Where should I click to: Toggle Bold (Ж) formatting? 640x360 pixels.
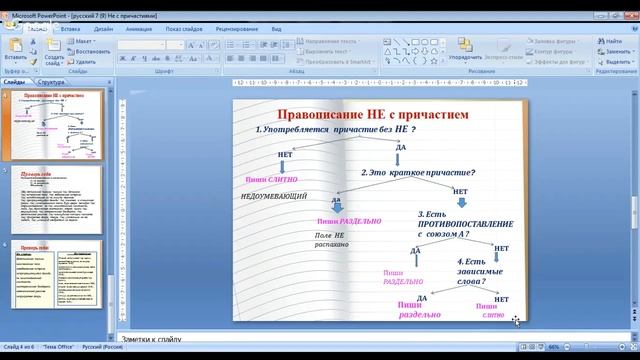(x=122, y=59)
